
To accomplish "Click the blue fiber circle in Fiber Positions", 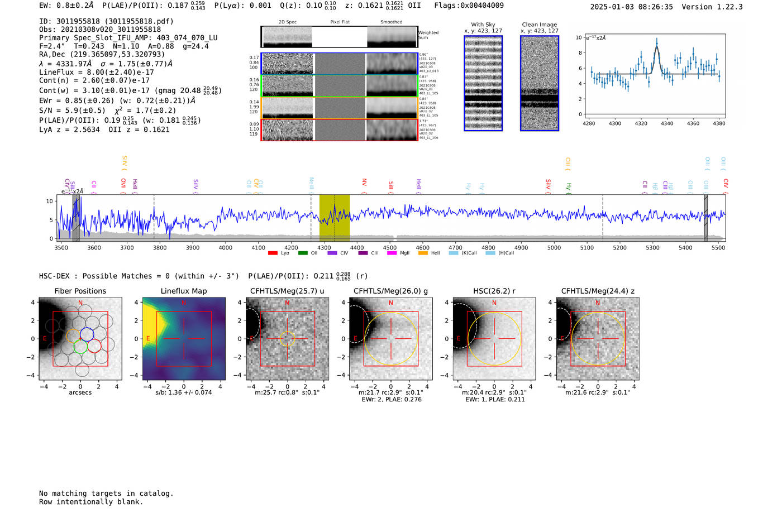I will [87, 334].
